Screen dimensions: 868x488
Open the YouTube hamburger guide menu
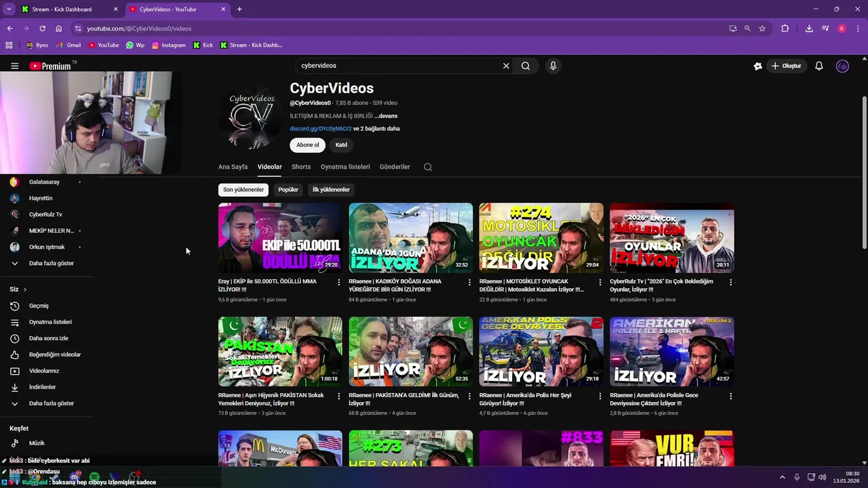[14, 66]
